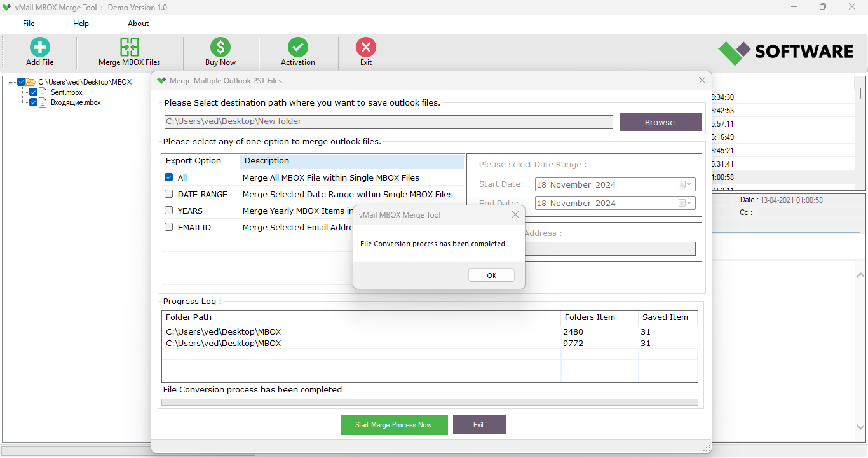Open the File menu
868x458 pixels.
click(29, 24)
